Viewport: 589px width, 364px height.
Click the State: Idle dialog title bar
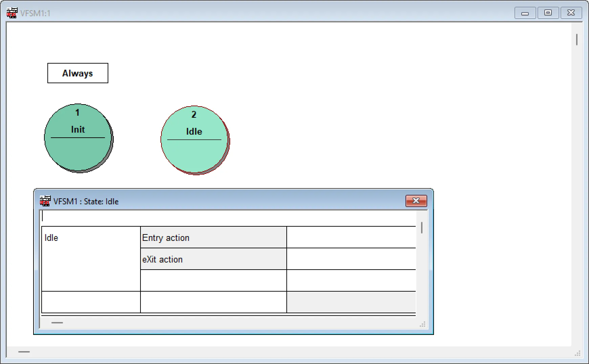point(237,201)
